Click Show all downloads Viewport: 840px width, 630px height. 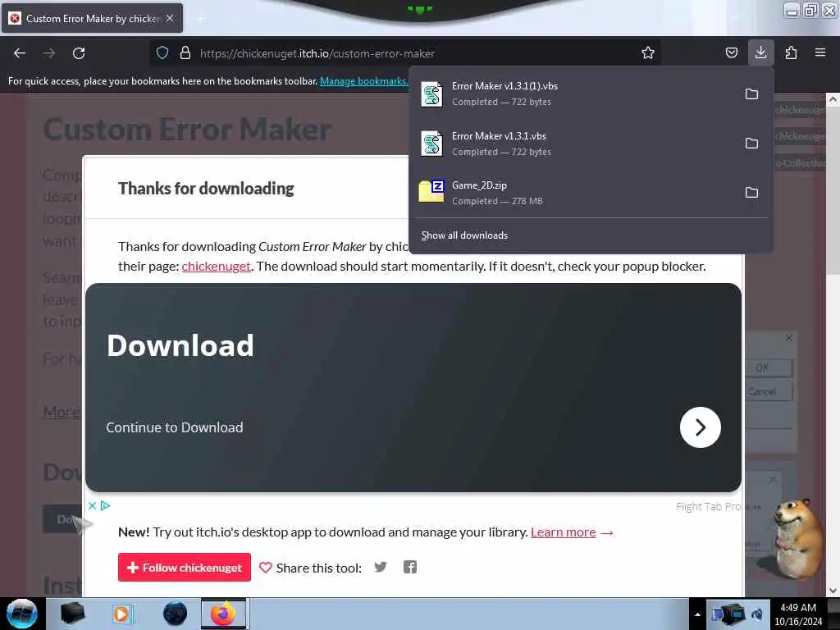coord(464,235)
